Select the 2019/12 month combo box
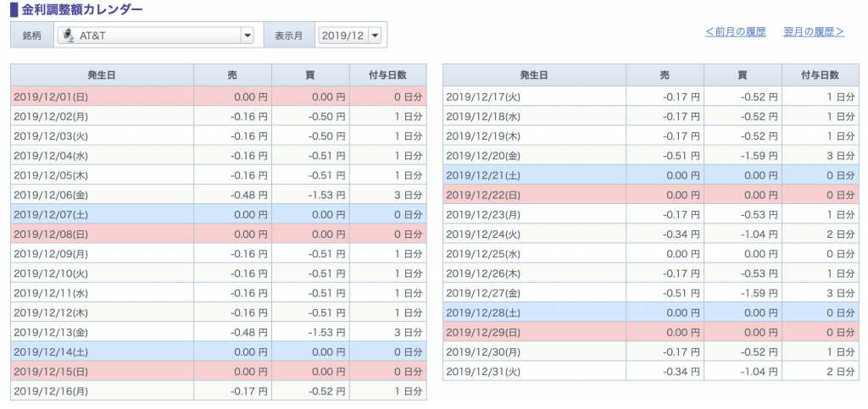The image size is (868, 409). pyautogui.click(x=350, y=36)
